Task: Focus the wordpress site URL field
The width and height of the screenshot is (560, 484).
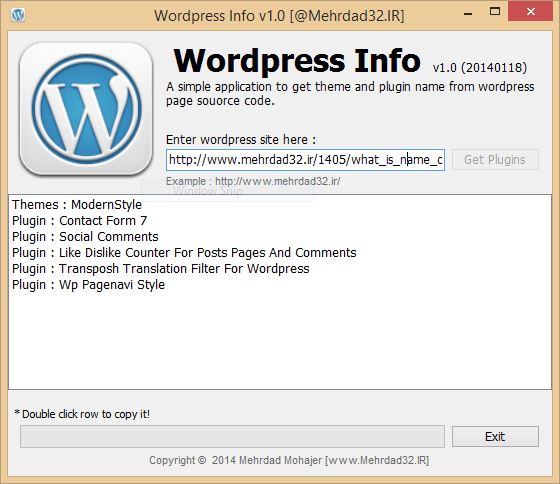Action: [305, 160]
